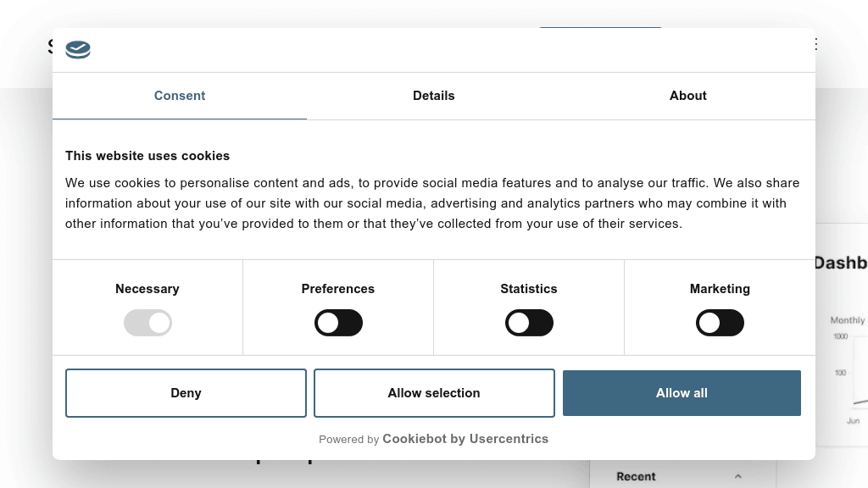Open the three-dot menu behind the dialog
This screenshot has width=868, height=488.
point(816,44)
